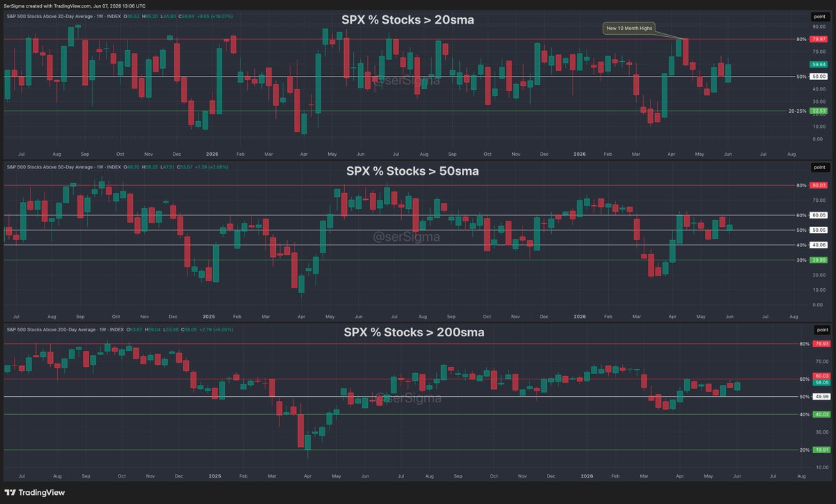Click the green 29.99 price label
The image size is (836, 504).
[818, 260]
